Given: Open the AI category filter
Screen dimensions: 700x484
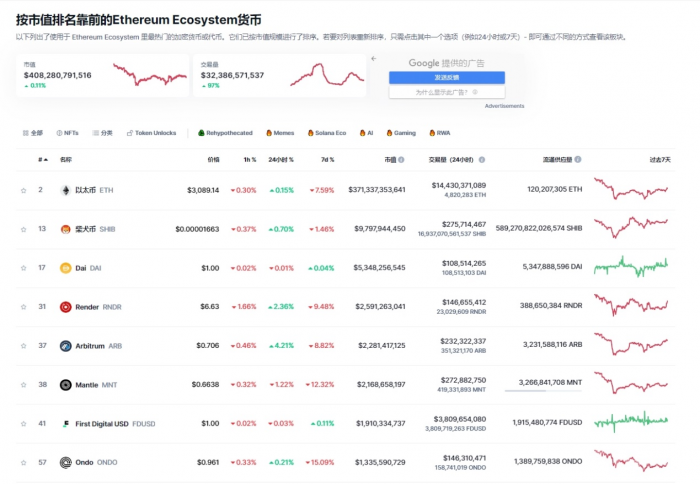Looking at the screenshot, I should (366, 133).
